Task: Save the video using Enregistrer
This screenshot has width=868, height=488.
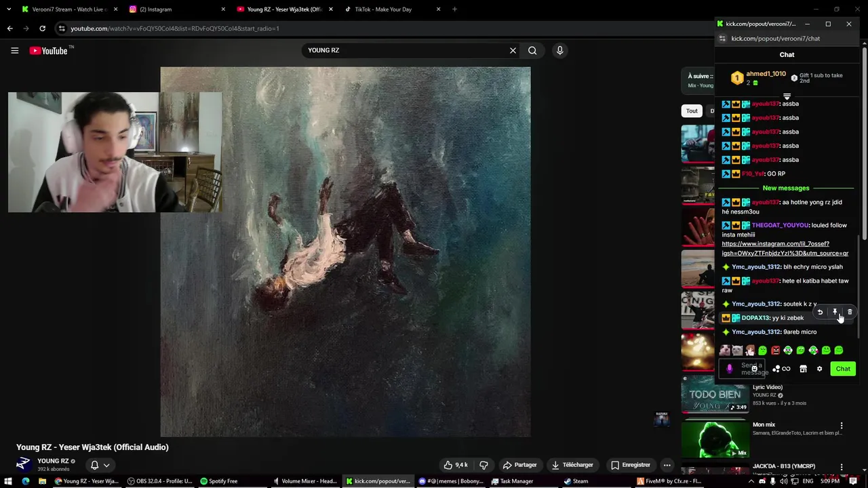Action: (x=631, y=465)
